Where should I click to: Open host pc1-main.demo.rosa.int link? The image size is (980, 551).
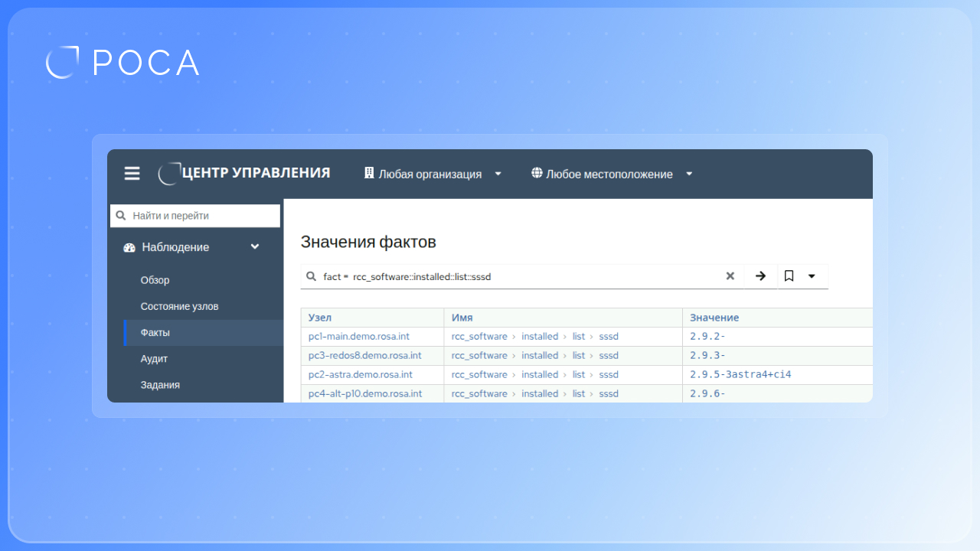tap(358, 337)
